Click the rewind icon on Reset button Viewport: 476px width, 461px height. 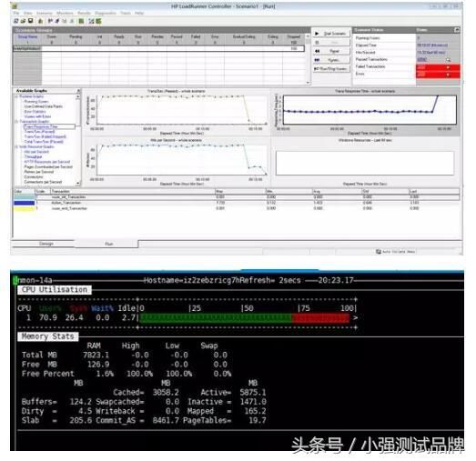click(317, 51)
